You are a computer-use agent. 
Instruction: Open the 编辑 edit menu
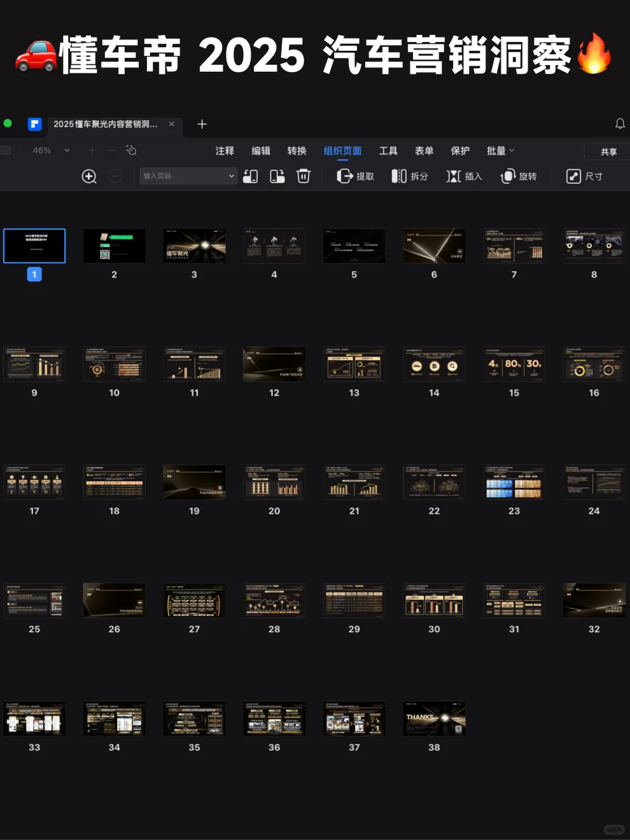[x=261, y=151]
